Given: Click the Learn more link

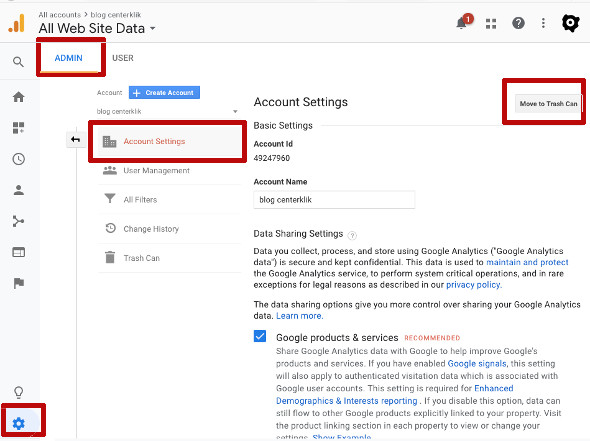Looking at the screenshot, I should coord(300,316).
